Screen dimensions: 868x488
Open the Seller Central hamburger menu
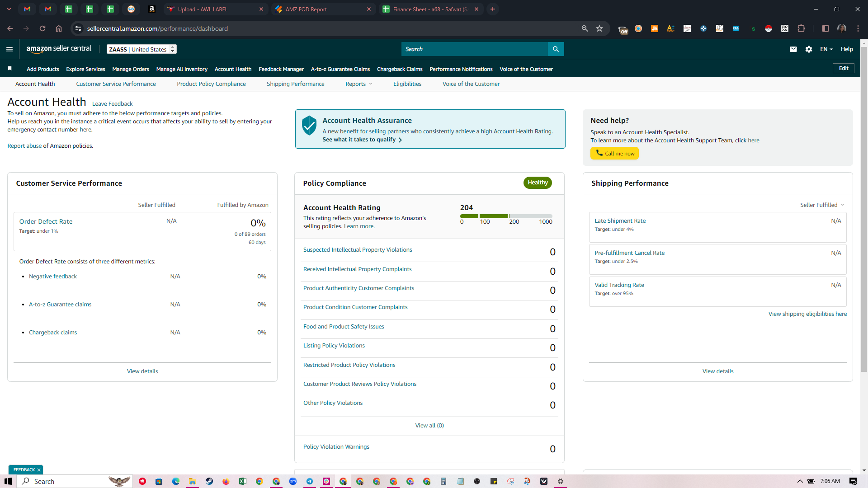point(9,49)
